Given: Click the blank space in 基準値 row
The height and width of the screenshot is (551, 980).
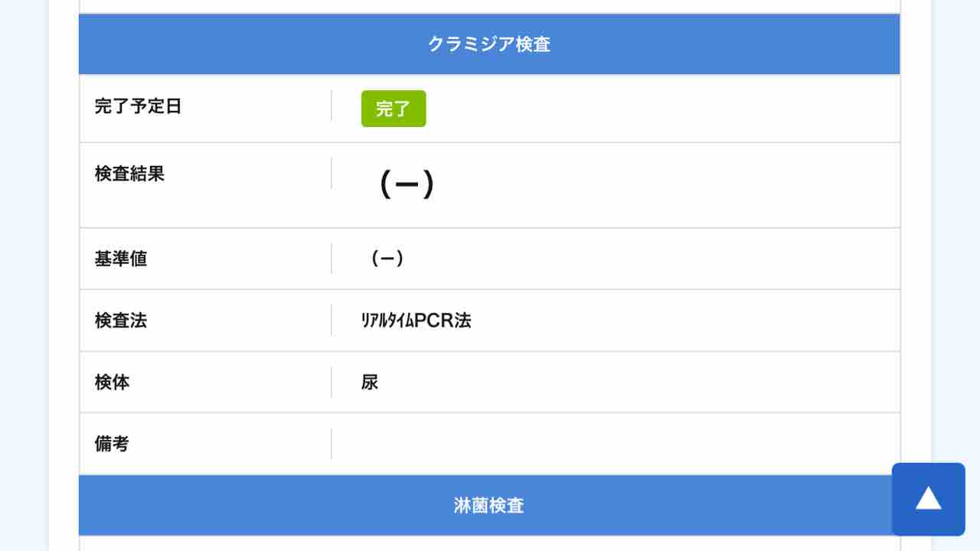Looking at the screenshot, I should (x=652, y=259).
